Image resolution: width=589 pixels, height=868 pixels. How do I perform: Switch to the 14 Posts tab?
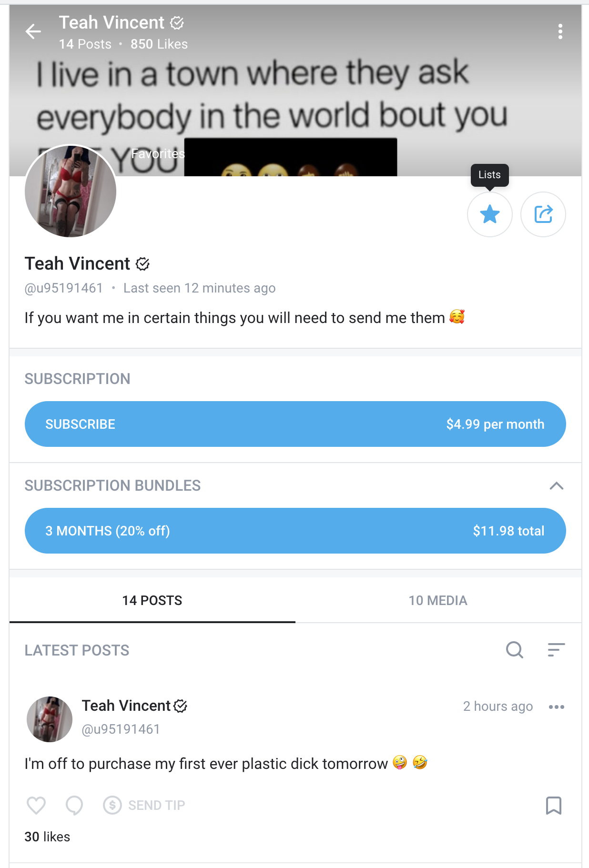click(152, 600)
